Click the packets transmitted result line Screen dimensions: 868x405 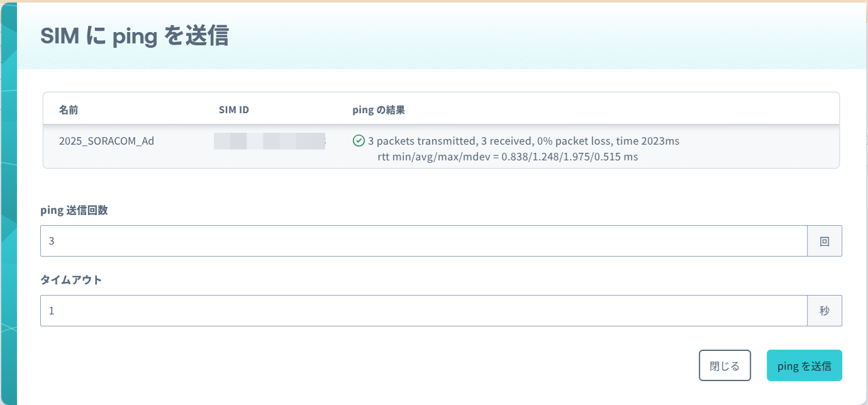523,141
